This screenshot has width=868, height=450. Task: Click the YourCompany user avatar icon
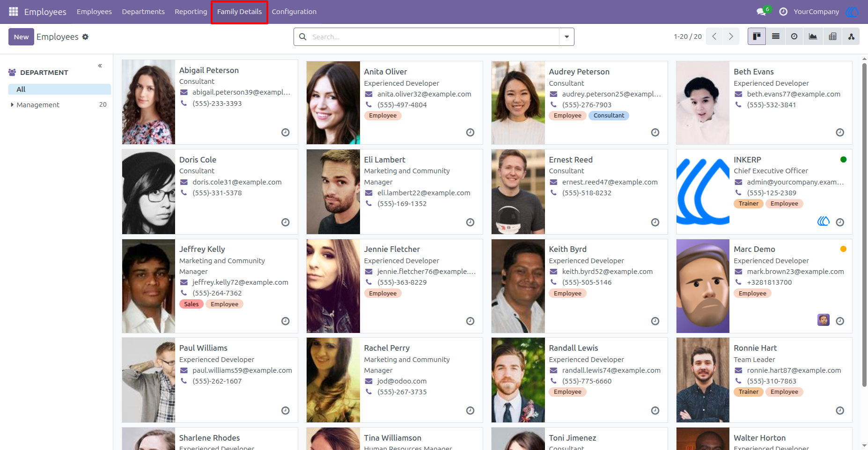click(x=852, y=12)
